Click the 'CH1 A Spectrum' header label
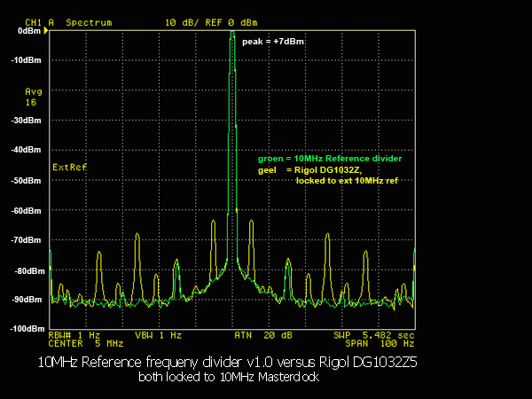Screen dimensions: 532x399 68,23
